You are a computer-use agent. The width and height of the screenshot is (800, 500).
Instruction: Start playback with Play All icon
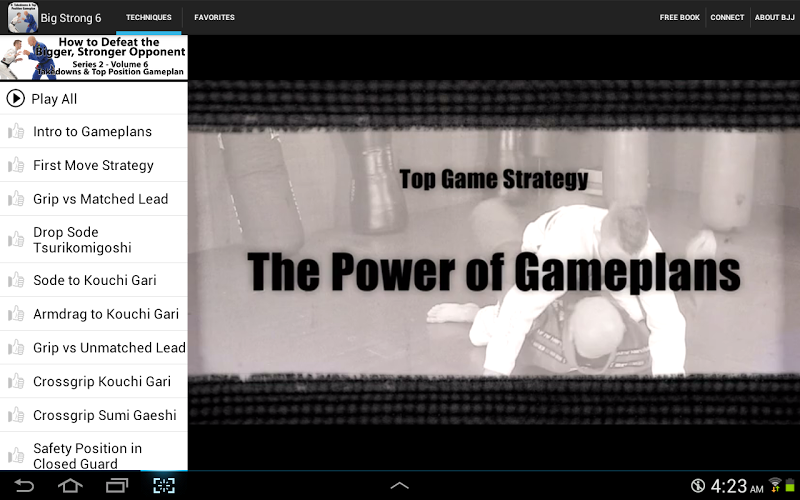[x=15, y=98]
